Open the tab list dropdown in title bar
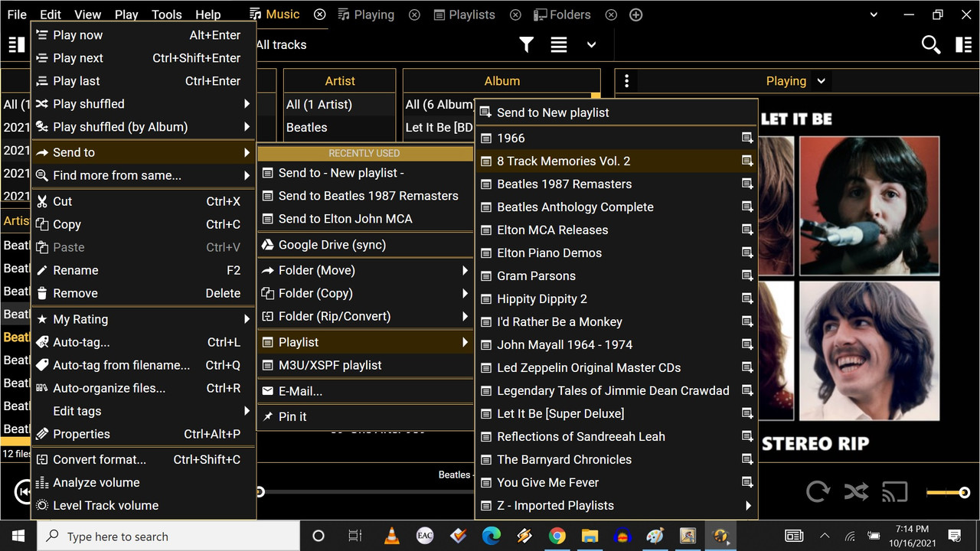 pos(874,15)
